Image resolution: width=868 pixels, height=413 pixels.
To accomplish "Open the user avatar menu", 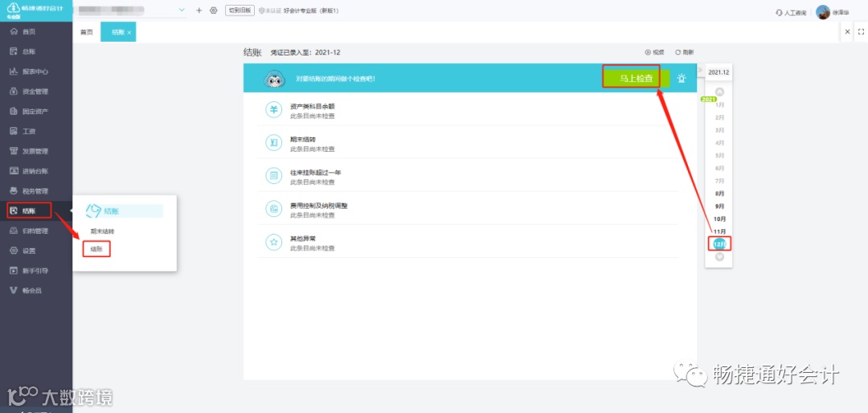I will pyautogui.click(x=823, y=11).
